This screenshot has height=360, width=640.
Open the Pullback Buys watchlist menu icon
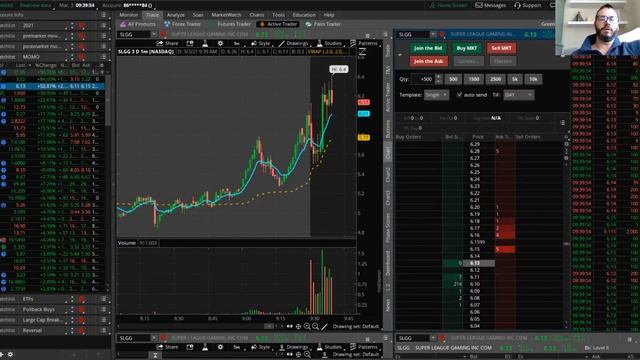coord(103,310)
